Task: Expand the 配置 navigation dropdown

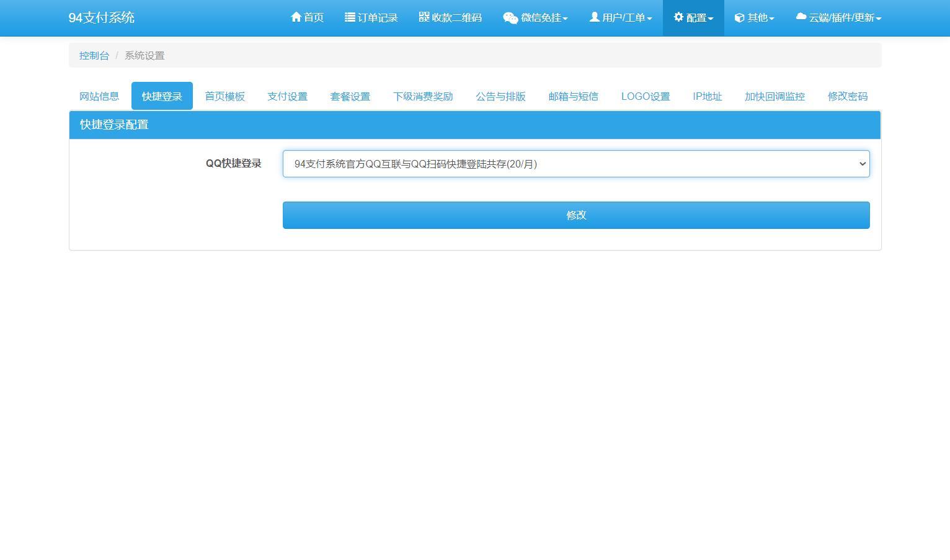Action: click(693, 17)
